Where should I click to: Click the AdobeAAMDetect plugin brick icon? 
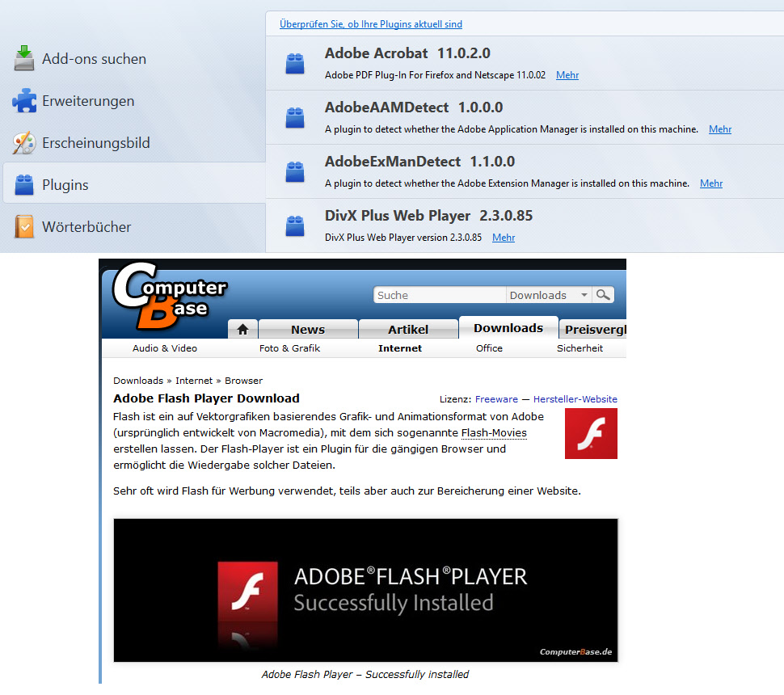coord(295,117)
